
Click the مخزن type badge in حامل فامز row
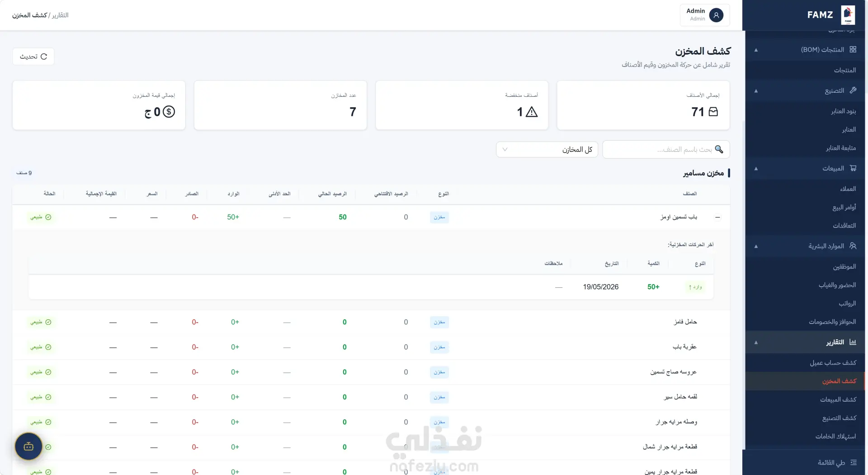(439, 322)
